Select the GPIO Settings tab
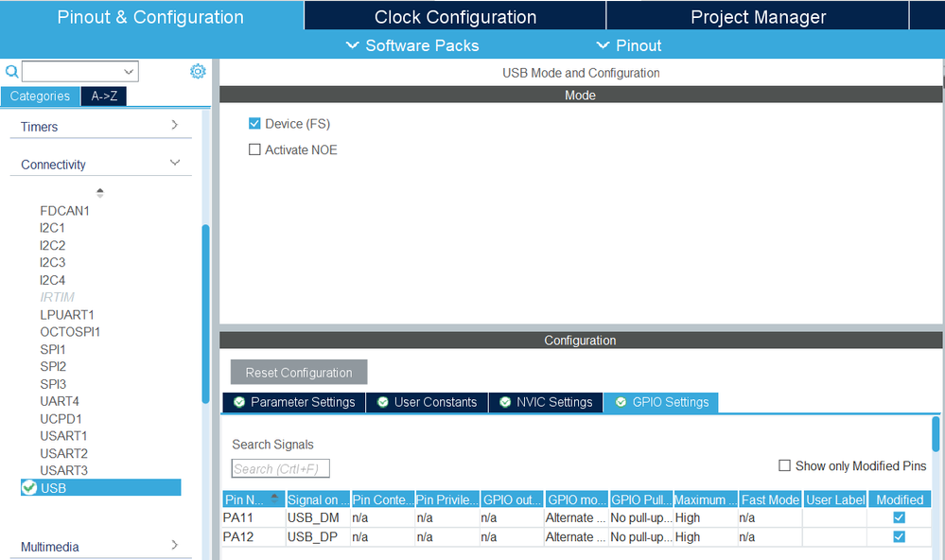The image size is (945, 560). 661,402
